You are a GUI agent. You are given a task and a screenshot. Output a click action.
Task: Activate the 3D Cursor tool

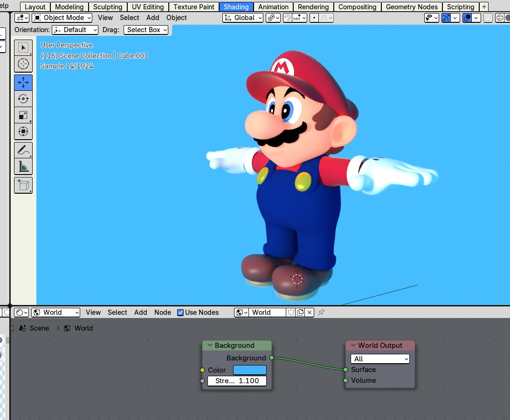click(23, 64)
